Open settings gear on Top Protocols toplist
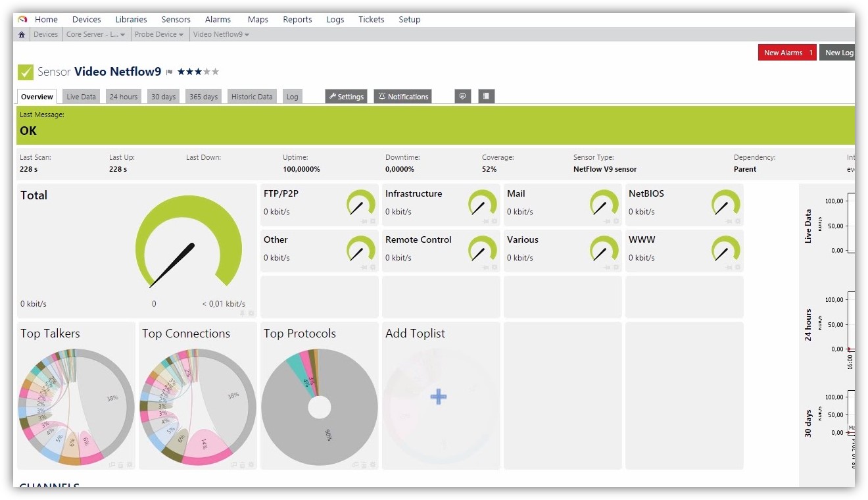The width and height of the screenshot is (868, 500). [373, 464]
